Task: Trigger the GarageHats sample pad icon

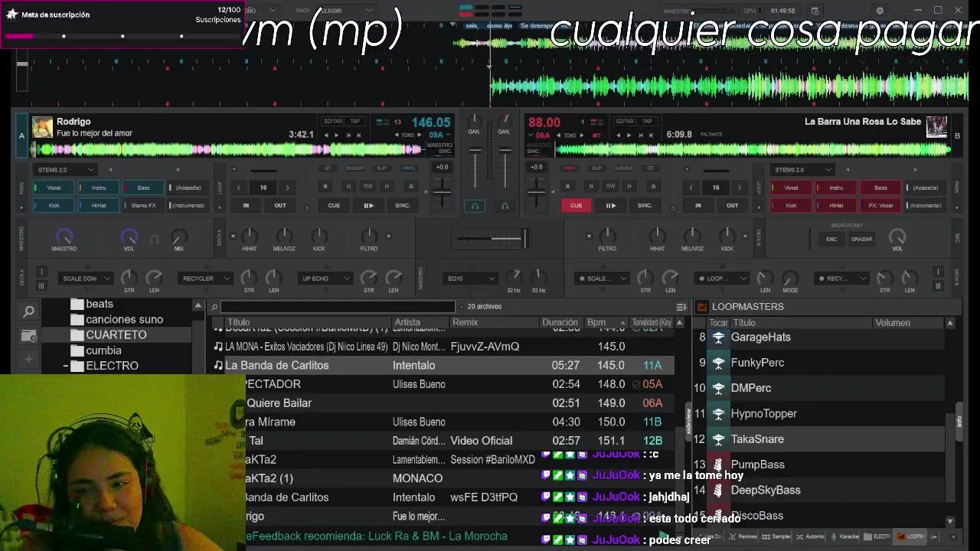Action: pyautogui.click(x=718, y=337)
